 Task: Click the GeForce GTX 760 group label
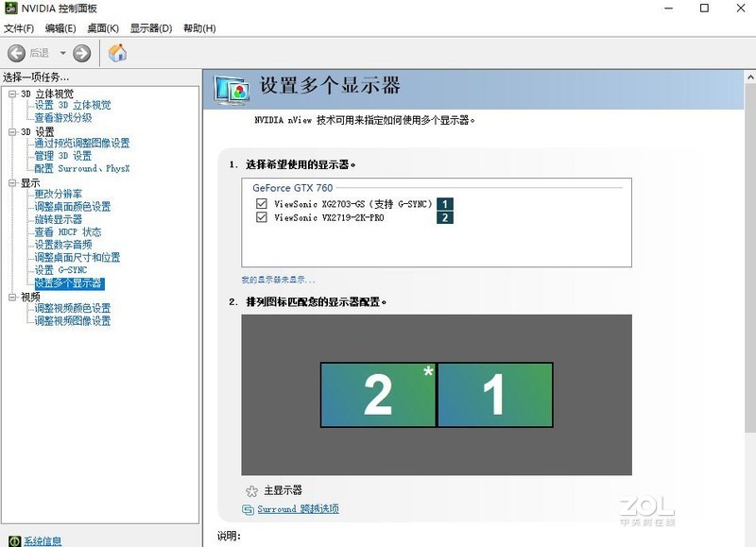point(293,187)
